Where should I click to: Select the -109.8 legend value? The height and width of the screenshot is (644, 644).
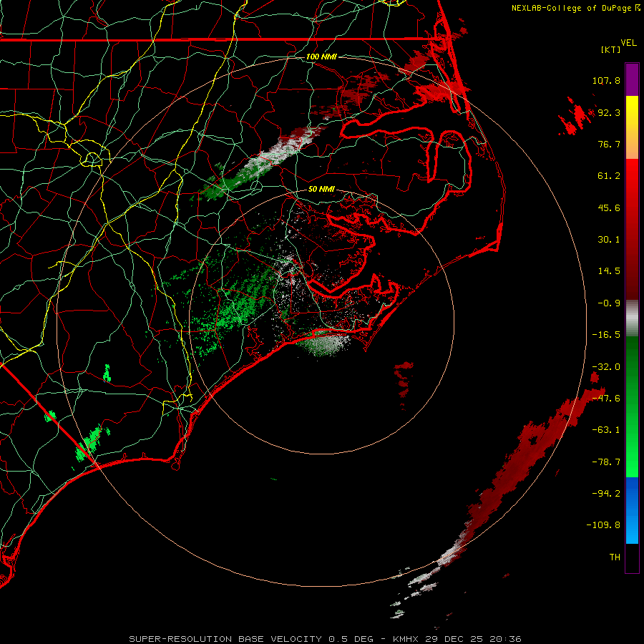point(603,525)
